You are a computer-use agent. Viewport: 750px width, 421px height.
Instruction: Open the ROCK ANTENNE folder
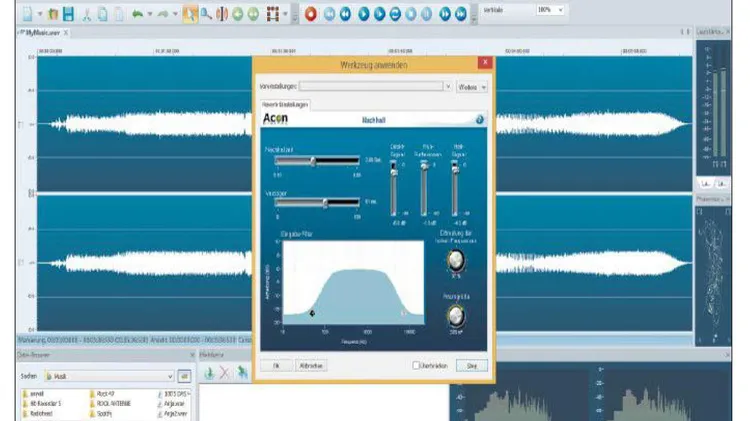point(110,404)
